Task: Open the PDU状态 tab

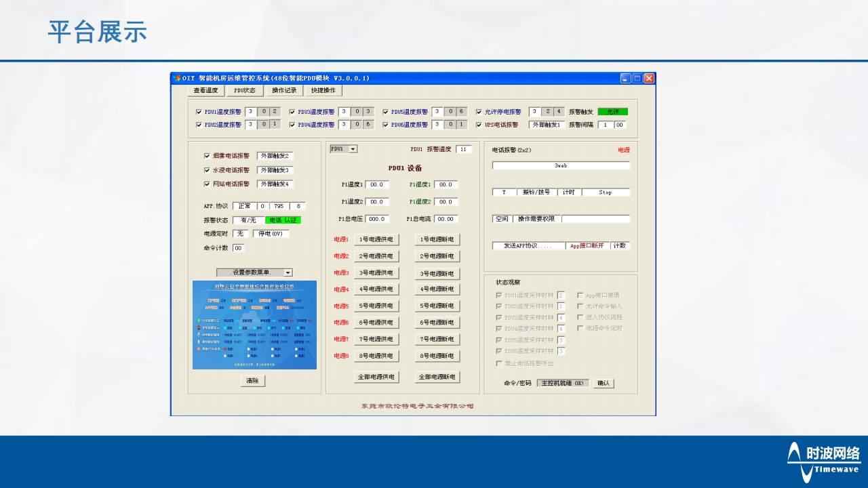Action: 245,90
